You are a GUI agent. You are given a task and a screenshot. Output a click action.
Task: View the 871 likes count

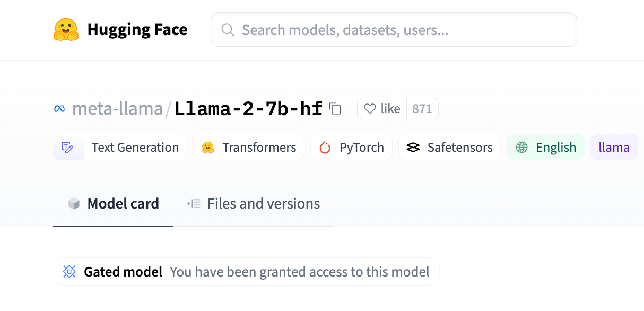(422, 109)
